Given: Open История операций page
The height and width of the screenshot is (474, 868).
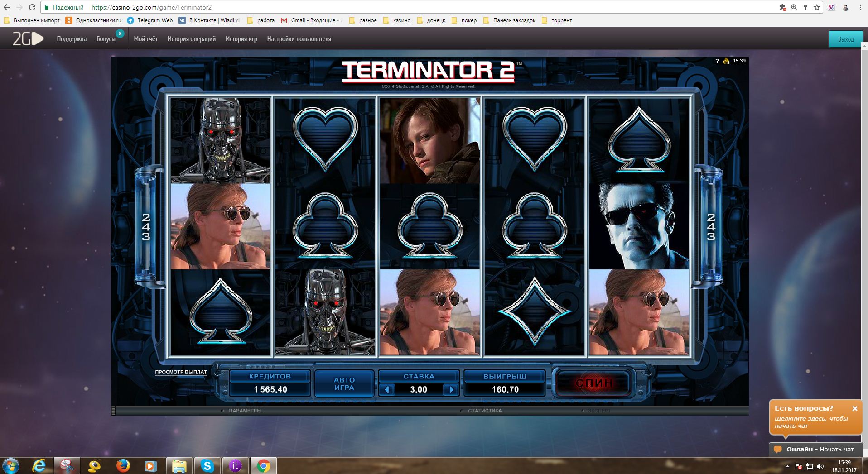Looking at the screenshot, I should click(x=192, y=39).
